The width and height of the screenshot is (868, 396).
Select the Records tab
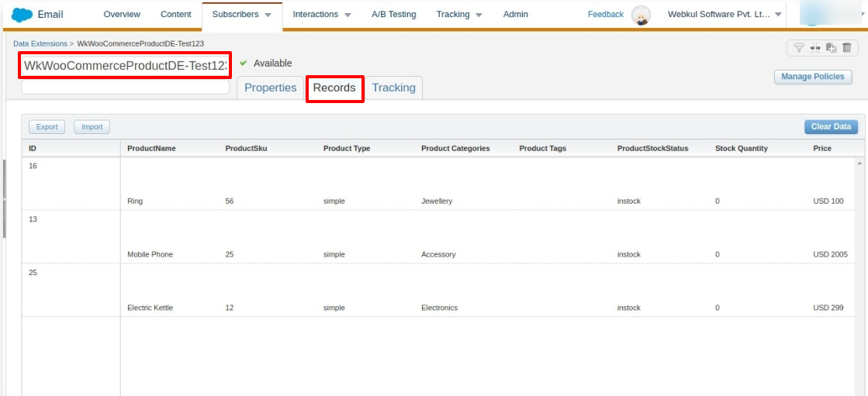(334, 88)
